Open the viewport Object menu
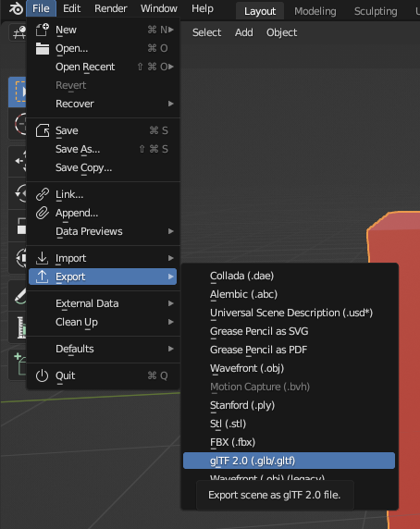This screenshot has height=529, width=420. point(281,32)
